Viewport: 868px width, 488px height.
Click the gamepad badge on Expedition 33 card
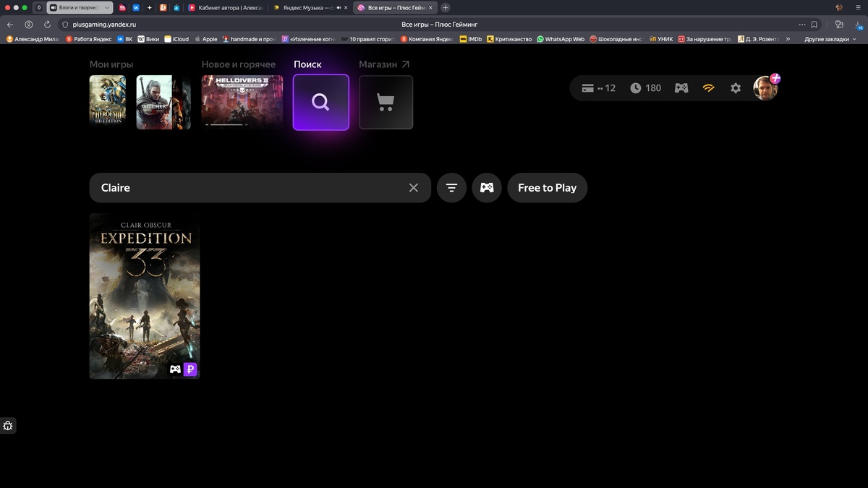point(175,369)
